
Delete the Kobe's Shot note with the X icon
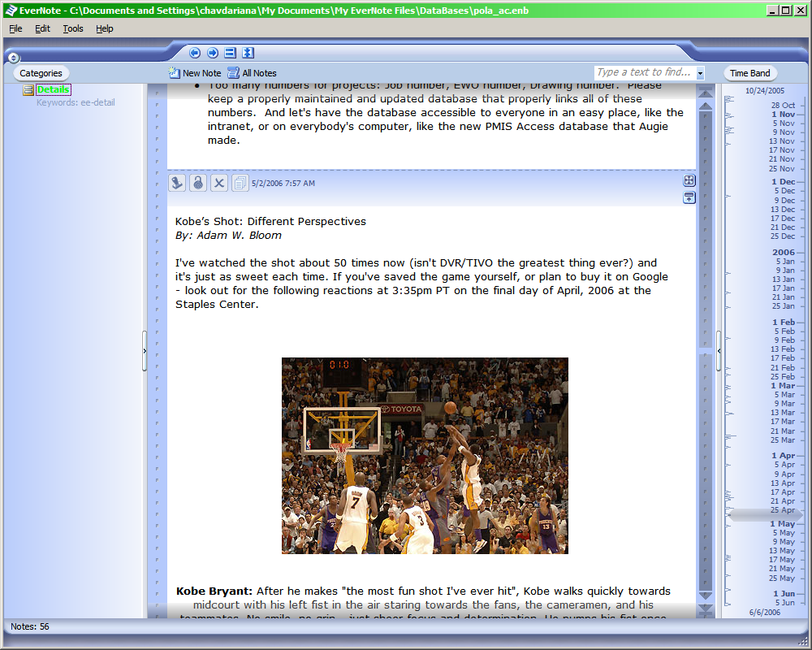(x=219, y=183)
